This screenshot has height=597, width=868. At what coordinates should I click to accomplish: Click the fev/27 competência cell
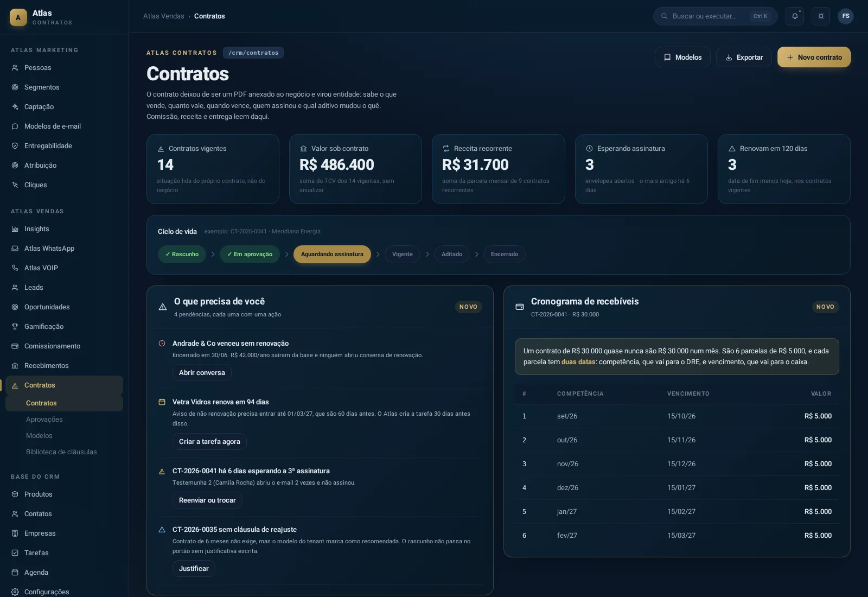click(567, 536)
